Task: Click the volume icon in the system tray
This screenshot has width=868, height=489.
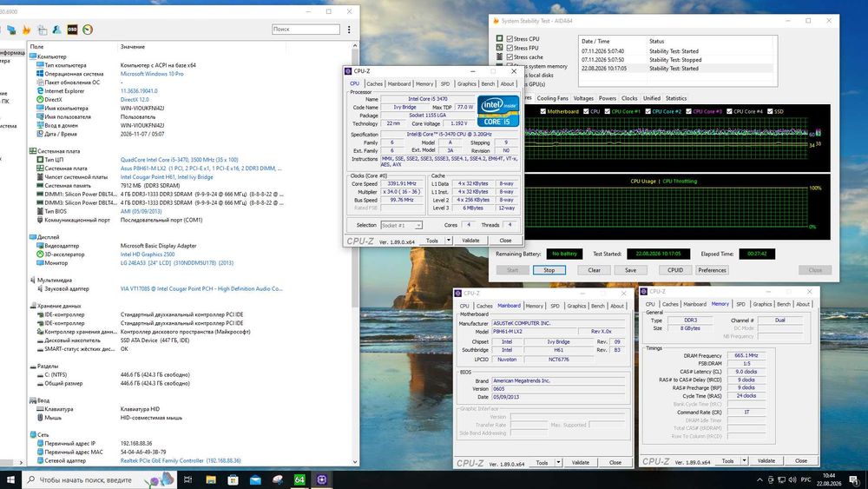Action: [792, 479]
